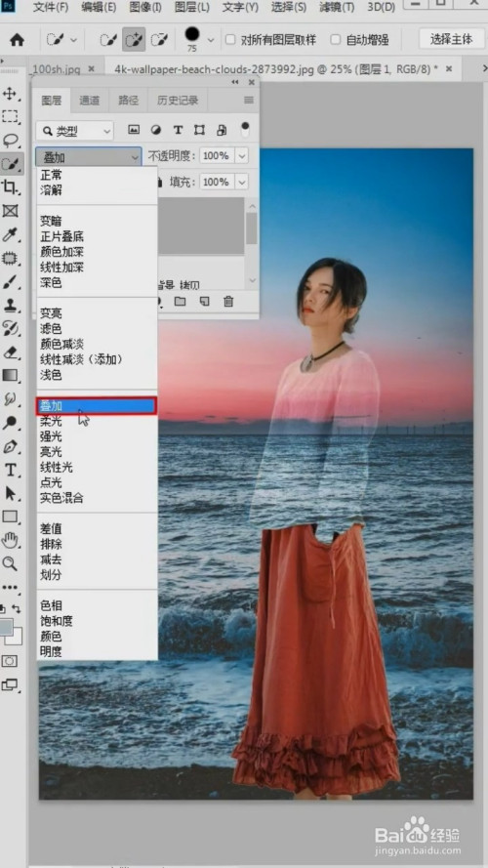The image size is (488, 868).
Task: Select the History Brush tool
Action: 10,328
